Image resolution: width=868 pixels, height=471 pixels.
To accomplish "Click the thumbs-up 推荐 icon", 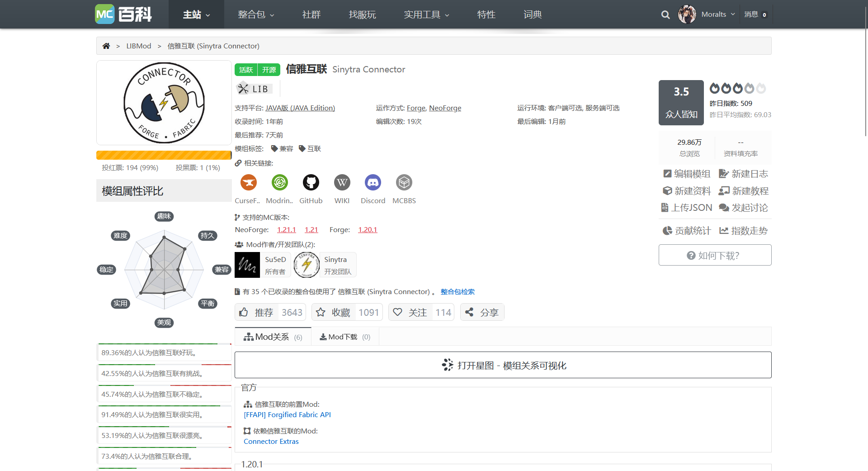I will pos(244,312).
